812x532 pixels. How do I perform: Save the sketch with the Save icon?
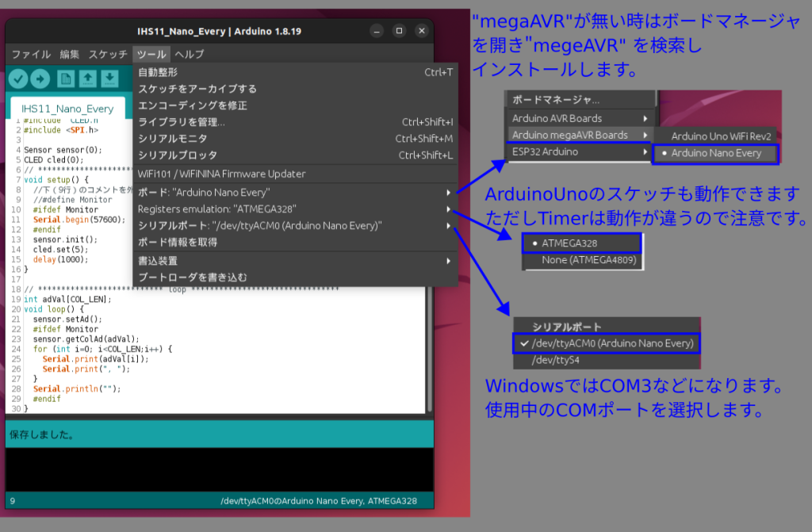pos(109,78)
